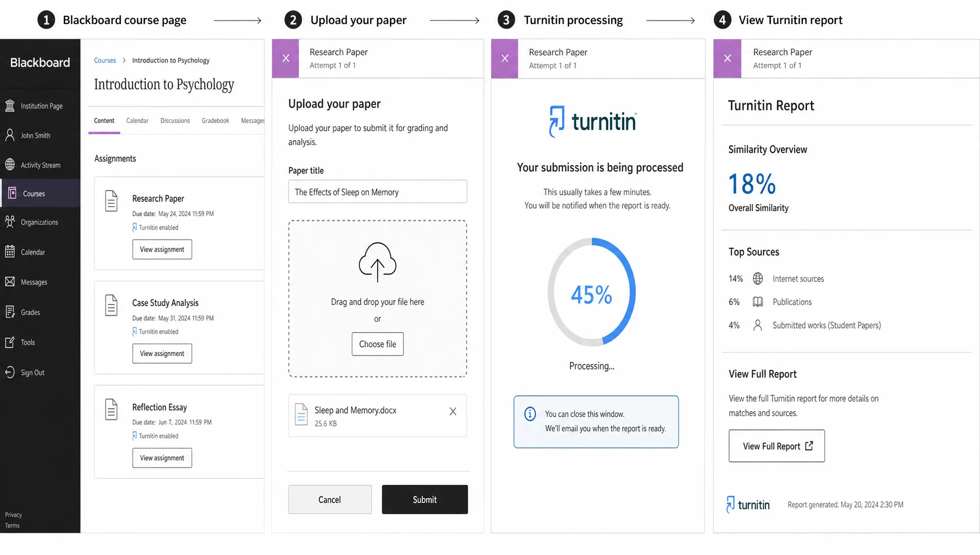980x555 pixels.
Task: Click the info icon in notification box
Action: pos(530,414)
